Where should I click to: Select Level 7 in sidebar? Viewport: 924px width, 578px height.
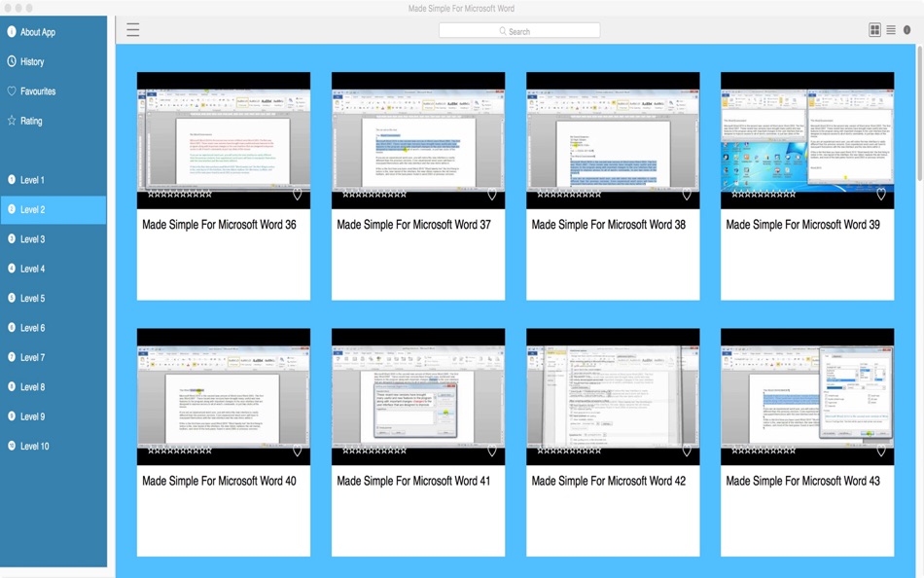tap(53, 357)
